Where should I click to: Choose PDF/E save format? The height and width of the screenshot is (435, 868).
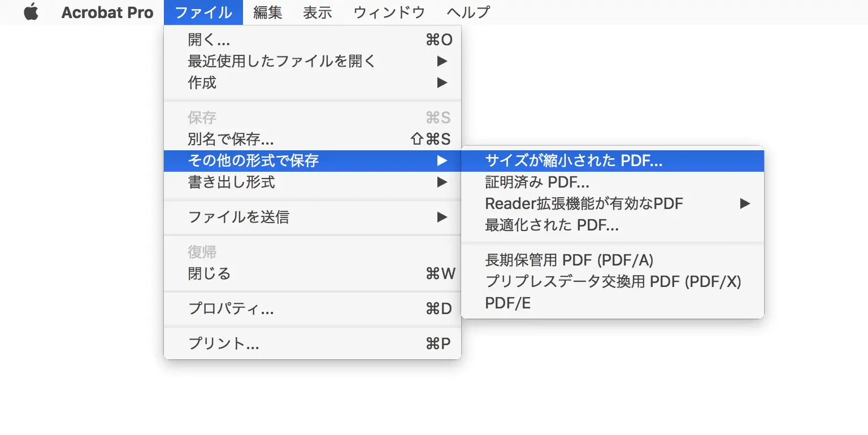point(613,303)
